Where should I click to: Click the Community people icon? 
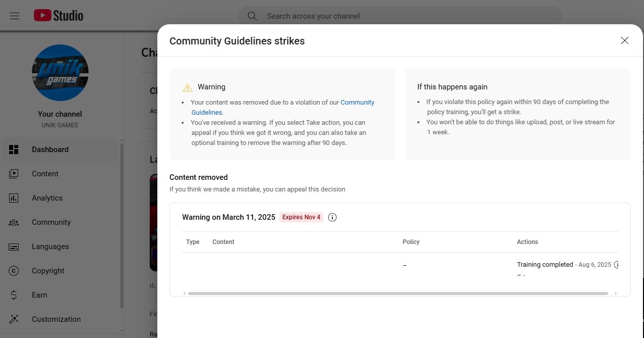(14, 222)
